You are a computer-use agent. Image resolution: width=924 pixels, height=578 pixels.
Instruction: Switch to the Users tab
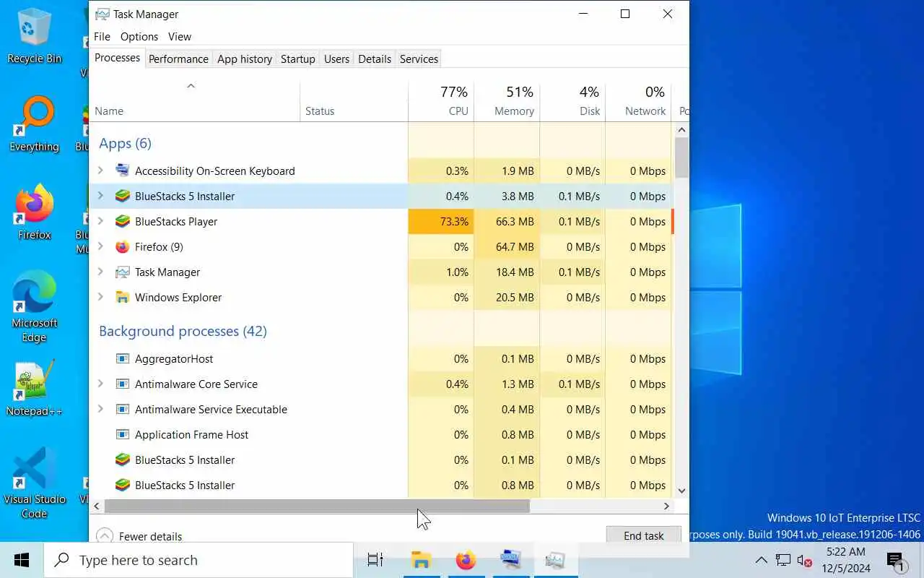click(x=336, y=59)
